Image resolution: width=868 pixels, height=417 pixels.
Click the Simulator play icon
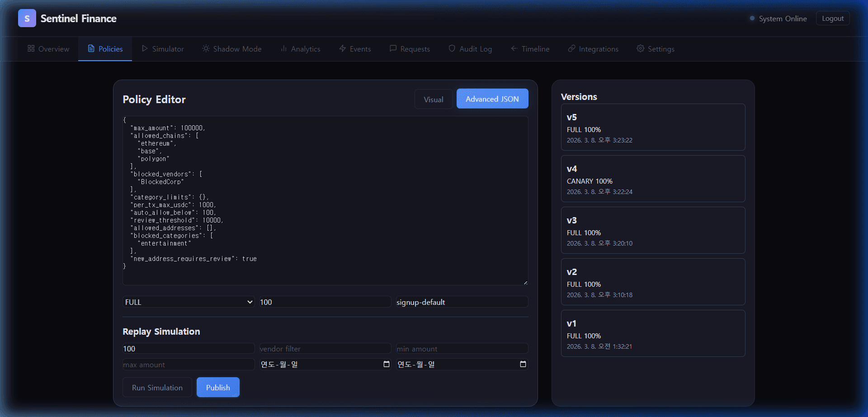(x=145, y=48)
